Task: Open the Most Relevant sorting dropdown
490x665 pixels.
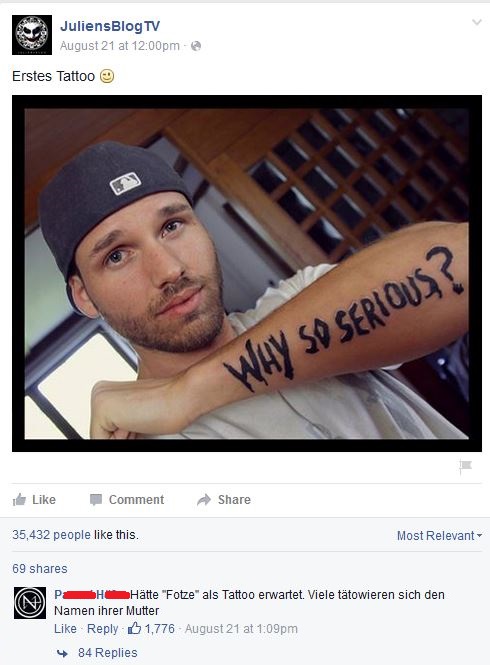Action: [x=440, y=536]
